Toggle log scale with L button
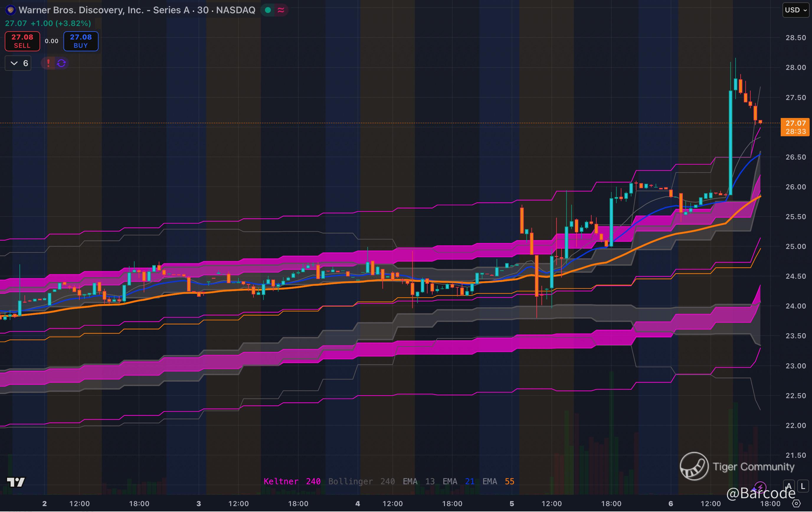 803,486
